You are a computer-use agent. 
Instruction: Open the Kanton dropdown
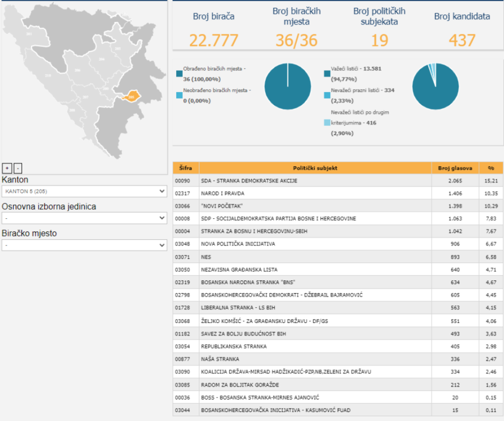84,191
